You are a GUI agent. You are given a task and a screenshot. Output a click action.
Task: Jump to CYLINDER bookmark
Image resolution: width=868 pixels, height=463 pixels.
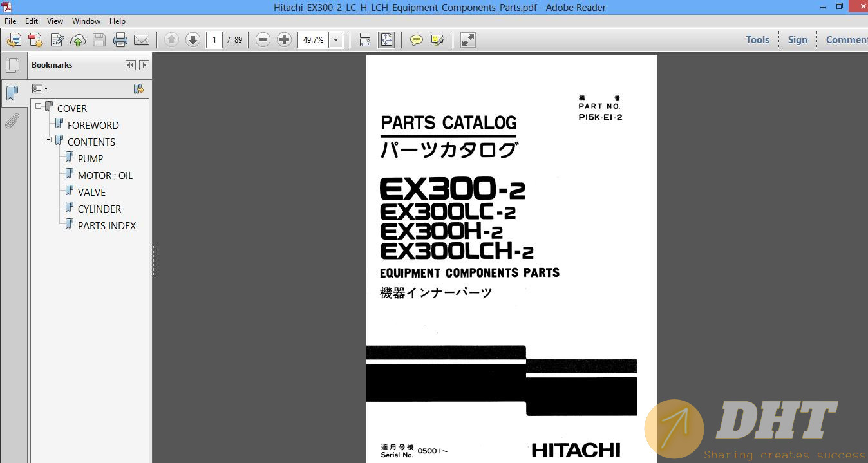(x=99, y=209)
